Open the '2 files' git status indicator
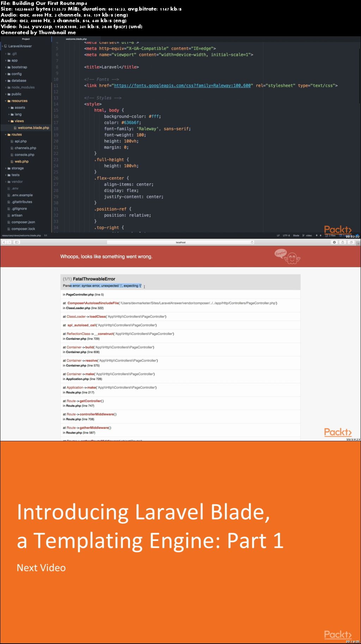361x644 pixels. (330, 236)
